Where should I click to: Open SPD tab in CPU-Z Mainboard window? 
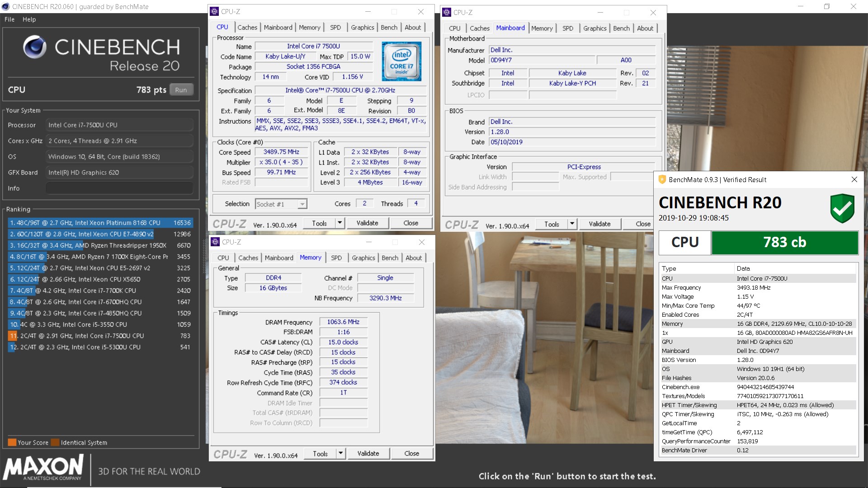click(568, 28)
